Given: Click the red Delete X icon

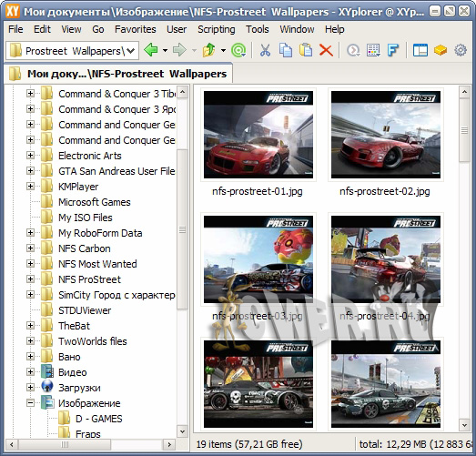Looking at the screenshot, I should [326, 50].
